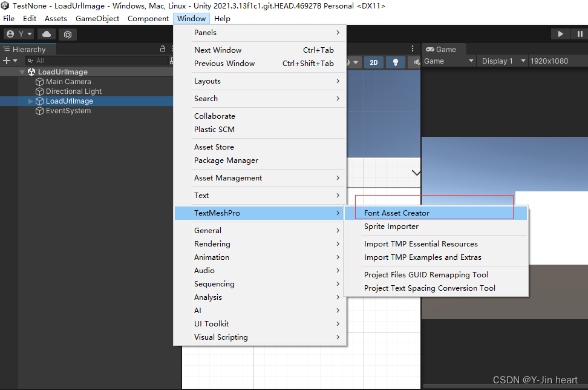Open the File menu
Image resolution: width=588 pixels, height=390 pixels.
(8, 18)
